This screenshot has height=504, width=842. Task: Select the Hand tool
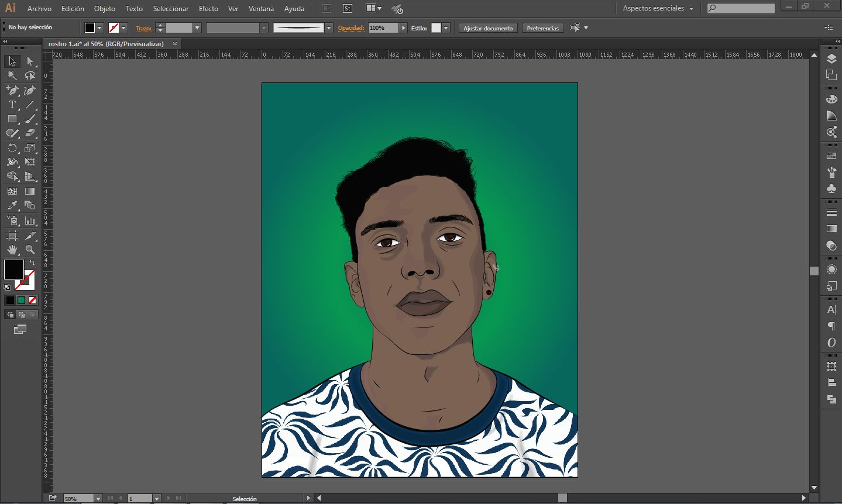(x=12, y=250)
